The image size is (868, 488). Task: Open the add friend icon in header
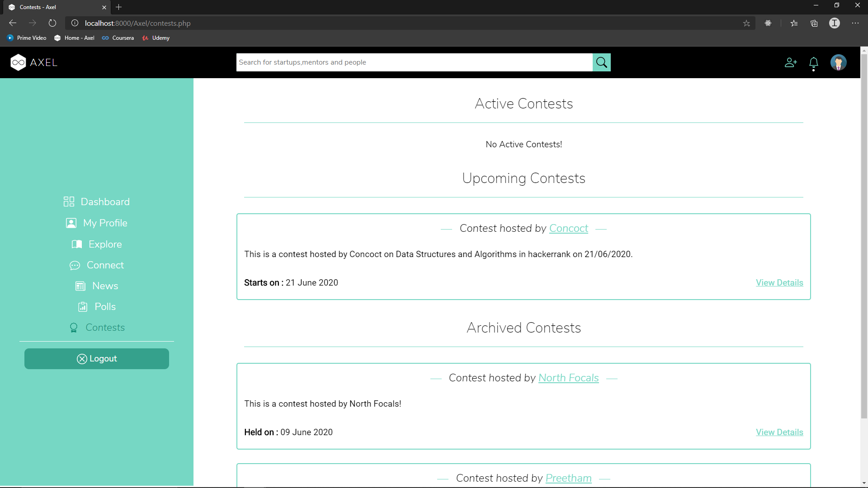pos(791,62)
